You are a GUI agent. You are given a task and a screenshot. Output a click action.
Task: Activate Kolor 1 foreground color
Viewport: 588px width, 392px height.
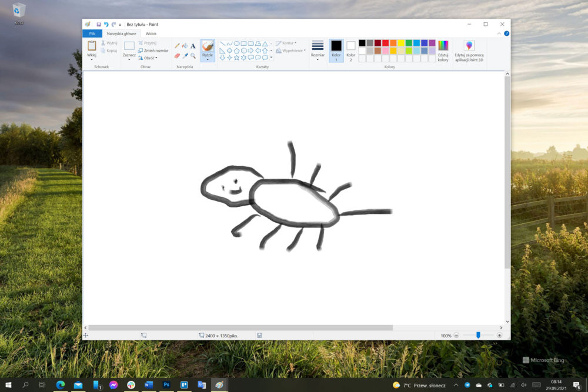pyautogui.click(x=336, y=51)
